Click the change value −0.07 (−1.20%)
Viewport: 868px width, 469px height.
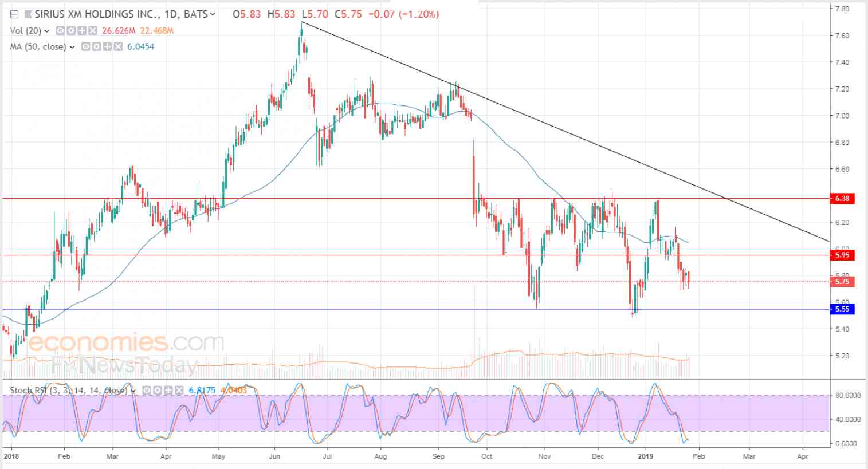pos(403,14)
